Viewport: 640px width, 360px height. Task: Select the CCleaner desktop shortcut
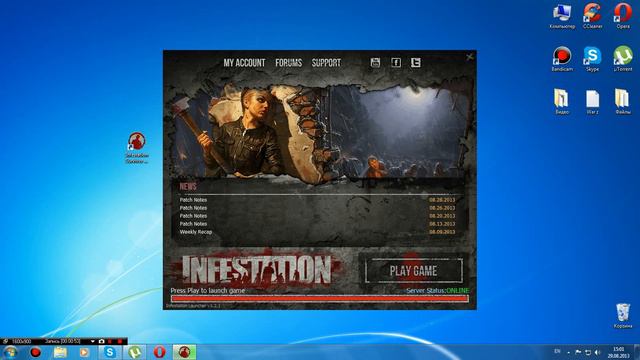(592, 16)
